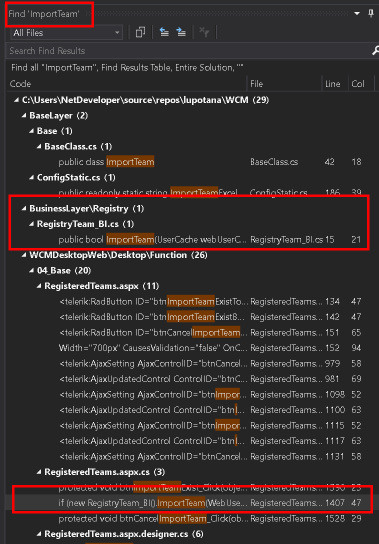The height and width of the screenshot is (544, 379).
Task: Click the Copy results icon
Action: [x=140, y=33]
